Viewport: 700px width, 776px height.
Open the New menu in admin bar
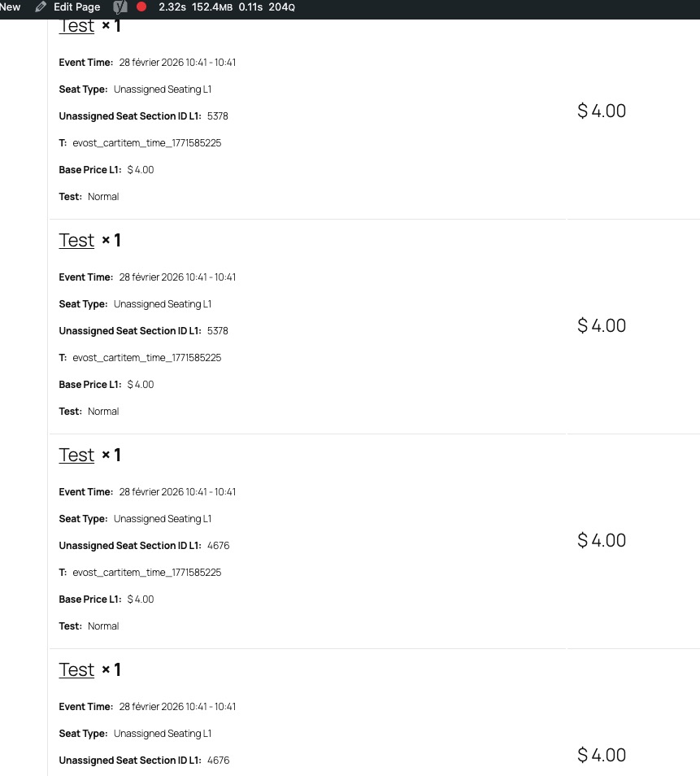tap(11, 7)
